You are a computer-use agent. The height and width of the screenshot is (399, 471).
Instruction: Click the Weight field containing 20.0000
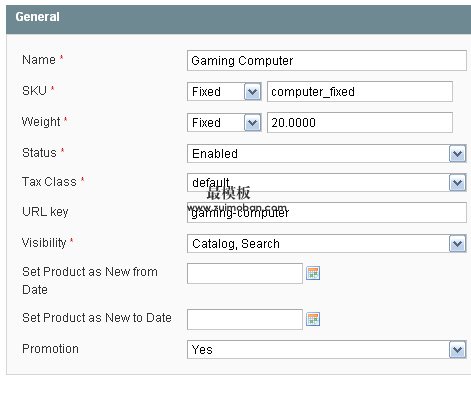coord(360,123)
